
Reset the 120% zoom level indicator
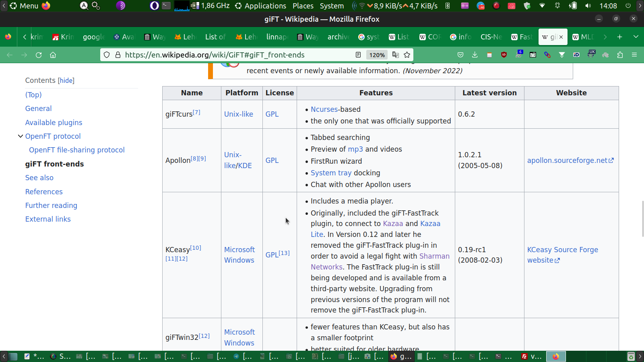377,55
